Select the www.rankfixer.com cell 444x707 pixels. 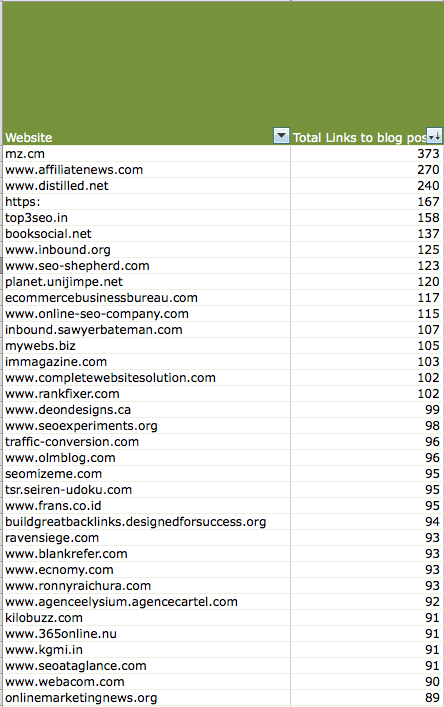pyautogui.click(x=146, y=394)
